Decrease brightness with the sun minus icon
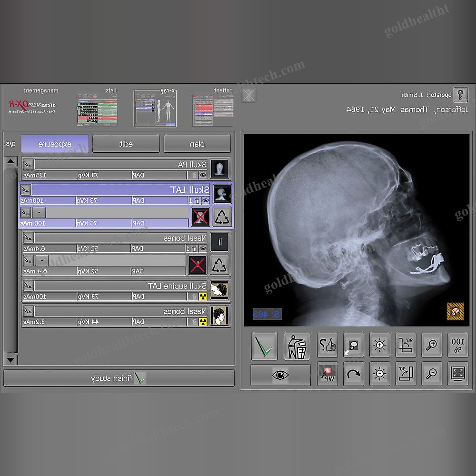476x476 pixels. pyautogui.click(x=379, y=374)
